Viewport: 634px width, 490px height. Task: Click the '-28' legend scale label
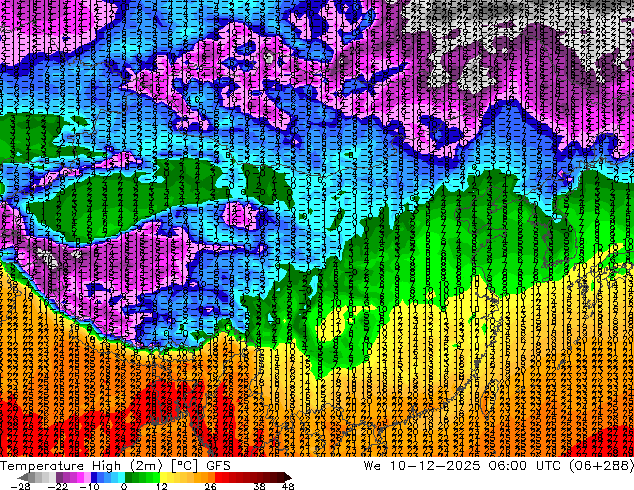(x=20, y=486)
